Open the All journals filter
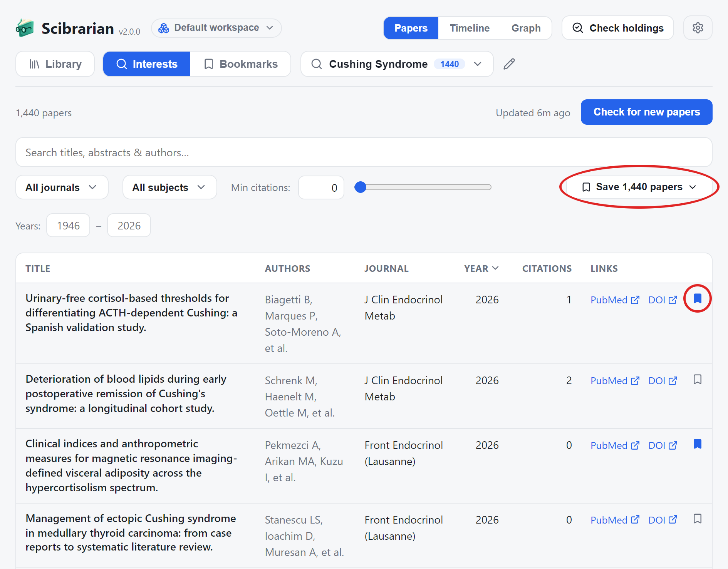 pos(62,187)
